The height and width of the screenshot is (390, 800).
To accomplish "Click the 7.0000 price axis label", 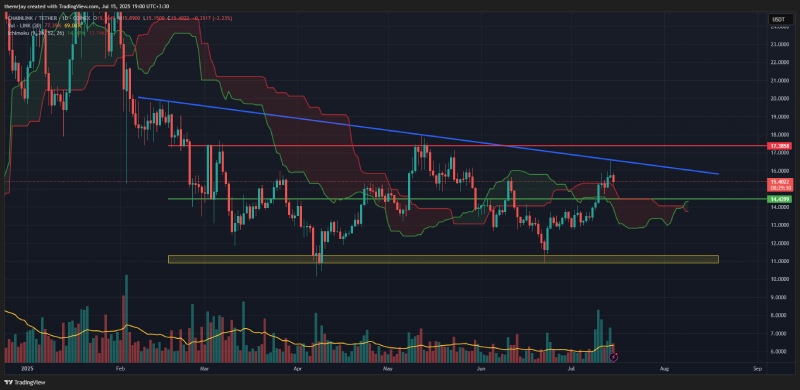I will click(x=779, y=333).
